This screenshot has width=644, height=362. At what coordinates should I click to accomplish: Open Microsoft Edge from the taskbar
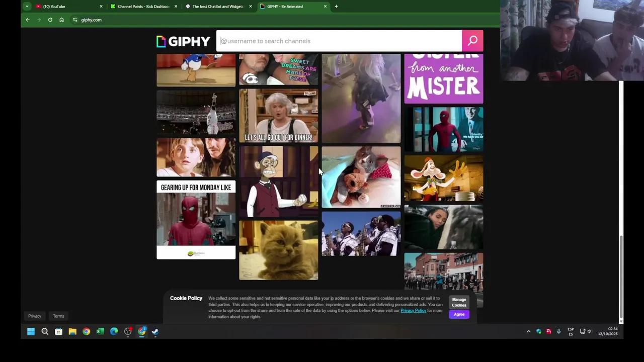pos(114,331)
